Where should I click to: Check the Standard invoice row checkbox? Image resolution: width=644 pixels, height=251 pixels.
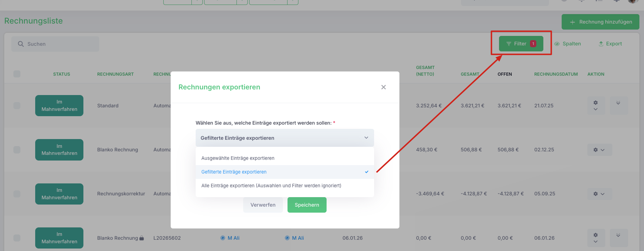tap(17, 106)
